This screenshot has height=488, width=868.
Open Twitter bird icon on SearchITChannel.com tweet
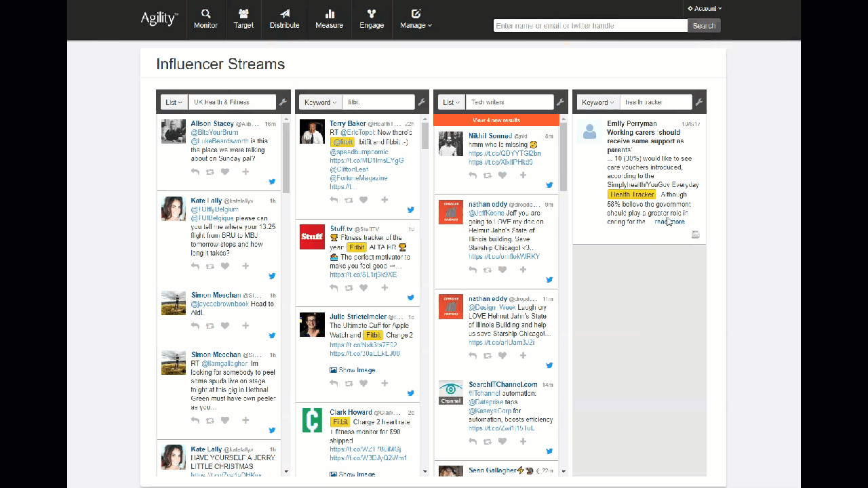coord(549,451)
